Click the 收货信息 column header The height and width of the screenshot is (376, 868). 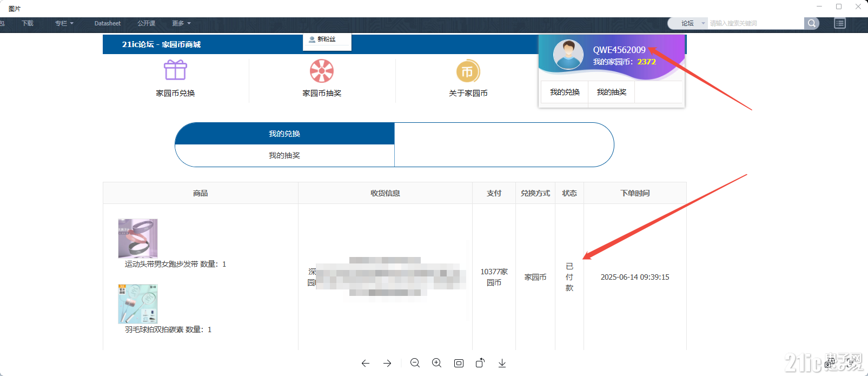[x=385, y=193]
